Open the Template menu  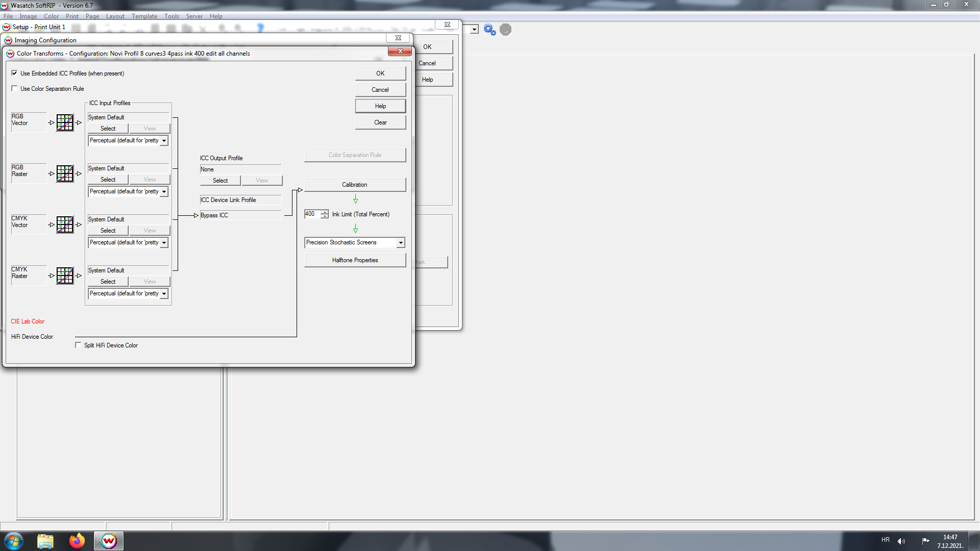pyautogui.click(x=144, y=16)
